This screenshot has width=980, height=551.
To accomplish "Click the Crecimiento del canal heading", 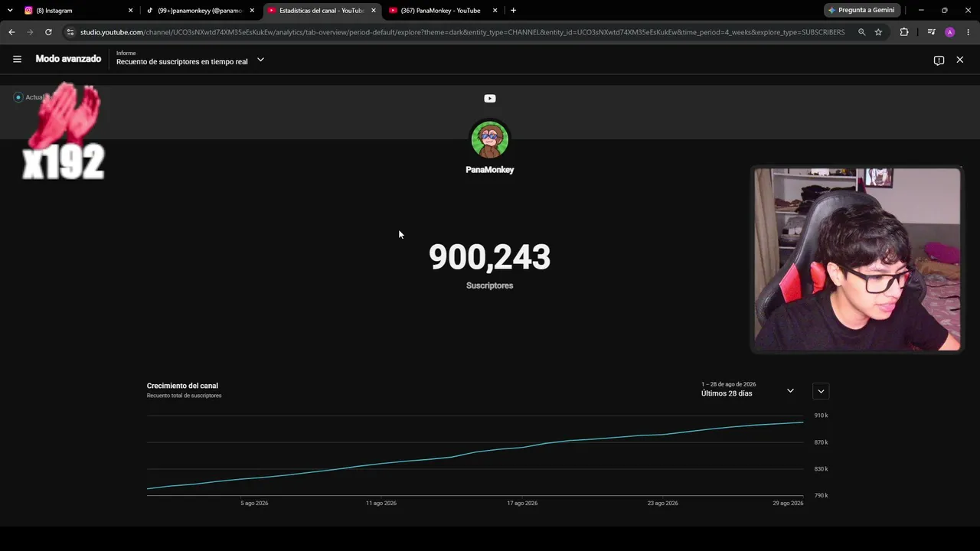I will click(182, 386).
